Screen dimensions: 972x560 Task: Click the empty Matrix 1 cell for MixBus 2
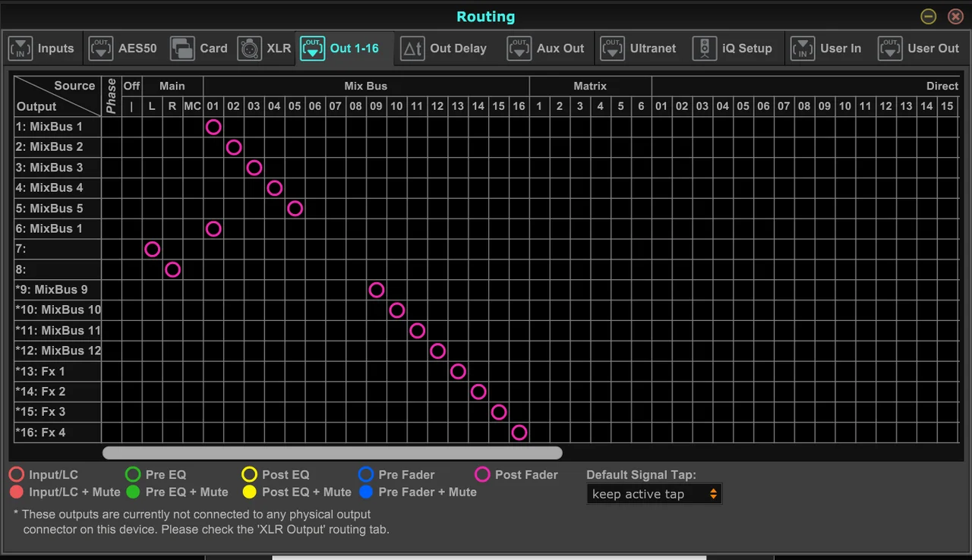539,147
